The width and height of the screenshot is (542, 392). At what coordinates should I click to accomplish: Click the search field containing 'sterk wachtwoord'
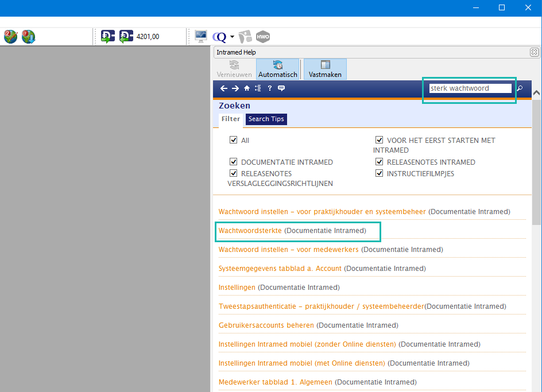[x=470, y=88]
